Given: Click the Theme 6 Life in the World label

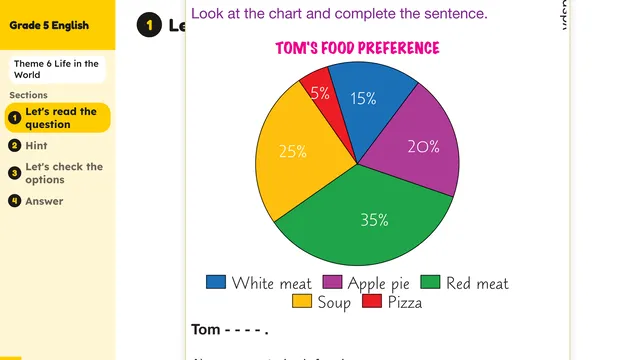Looking at the screenshot, I should [56, 69].
